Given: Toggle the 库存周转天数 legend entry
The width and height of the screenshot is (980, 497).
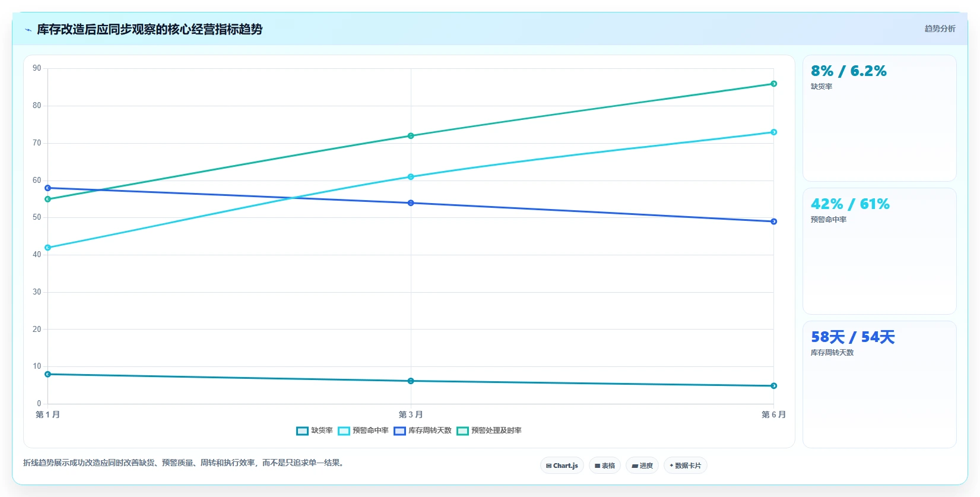Looking at the screenshot, I should coord(423,430).
